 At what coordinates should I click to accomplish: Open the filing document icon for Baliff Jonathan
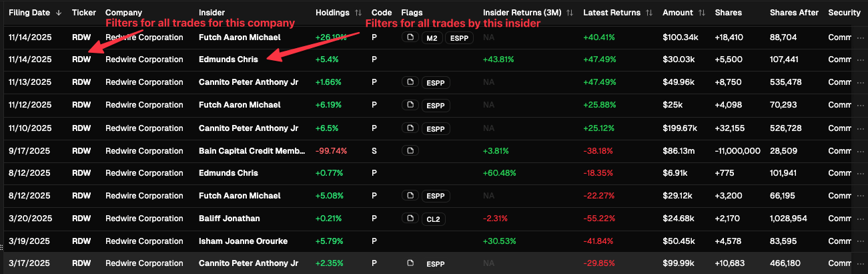click(x=410, y=219)
